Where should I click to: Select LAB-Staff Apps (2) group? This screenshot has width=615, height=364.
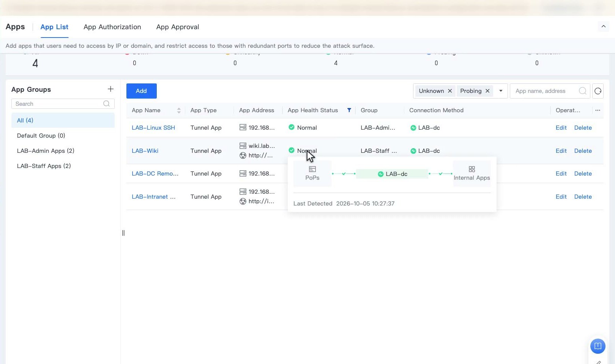pos(63,166)
